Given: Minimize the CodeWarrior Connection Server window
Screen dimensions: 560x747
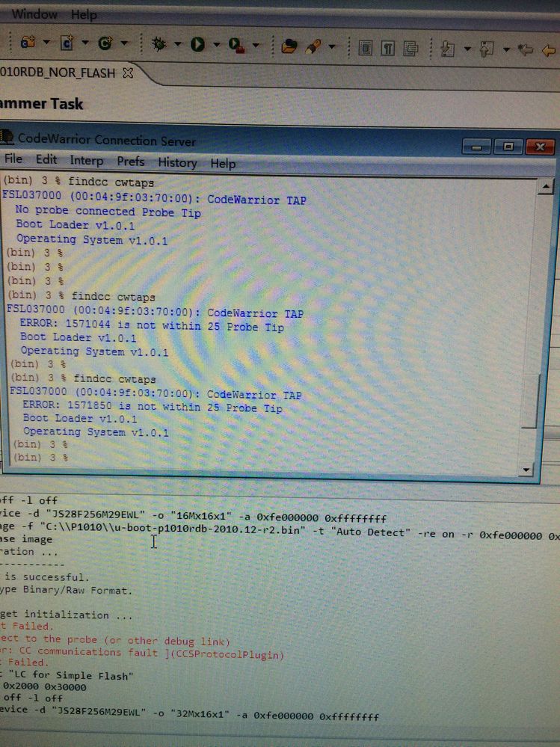Looking at the screenshot, I should point(477,147).
